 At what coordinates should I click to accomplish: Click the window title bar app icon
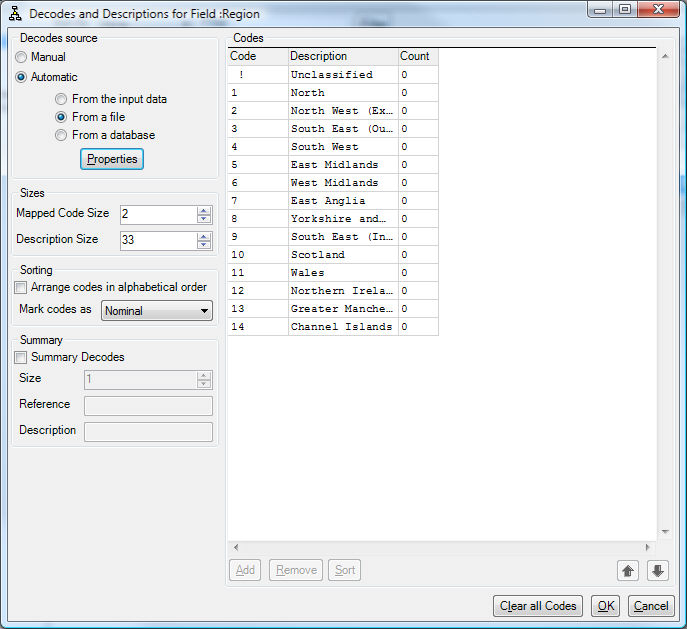pos(15,13)
